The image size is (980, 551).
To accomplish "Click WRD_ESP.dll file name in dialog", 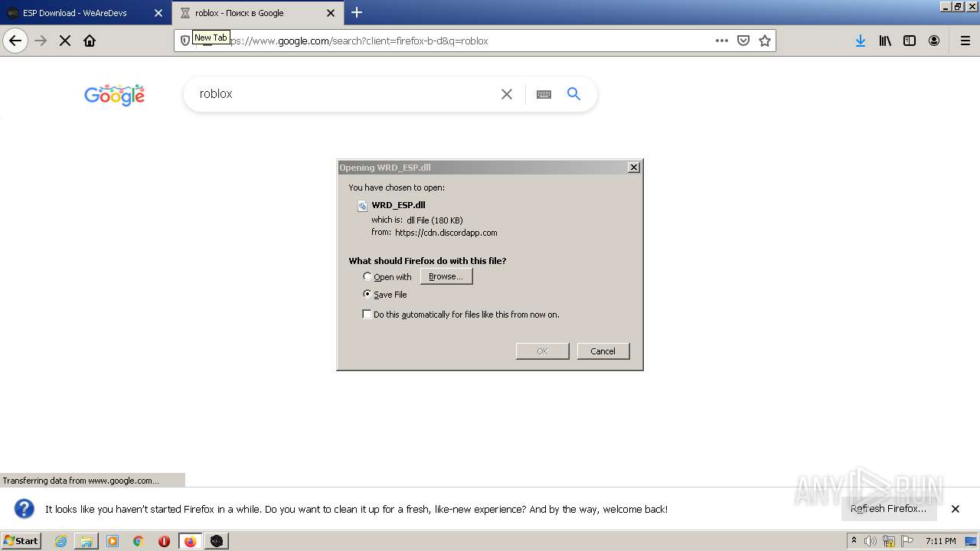I will point(398,205).
